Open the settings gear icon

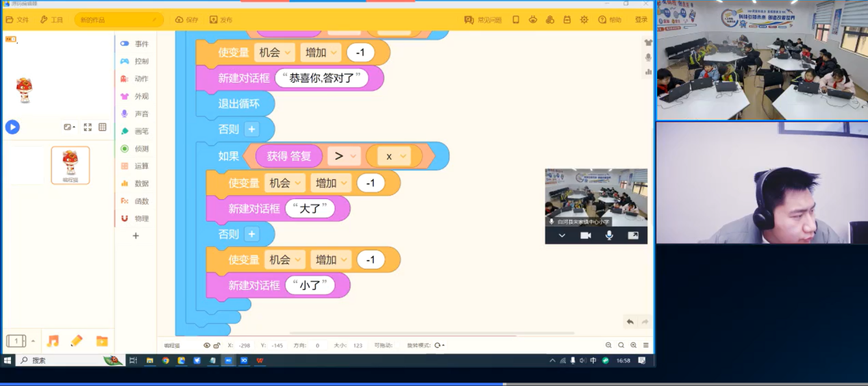click(584, 20)
